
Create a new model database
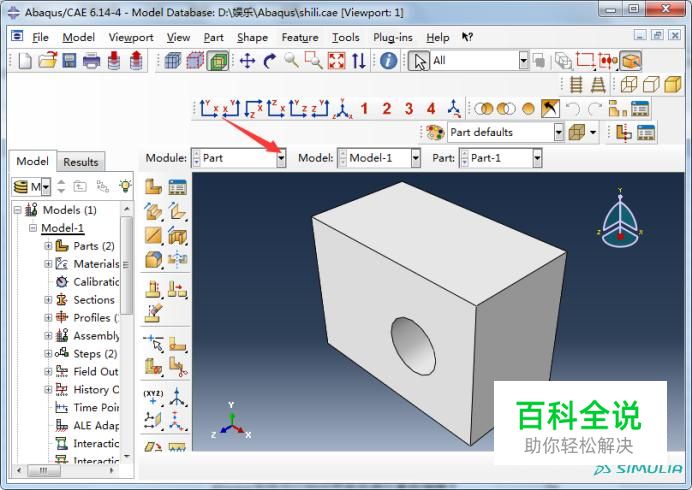[x=25, y=60]
